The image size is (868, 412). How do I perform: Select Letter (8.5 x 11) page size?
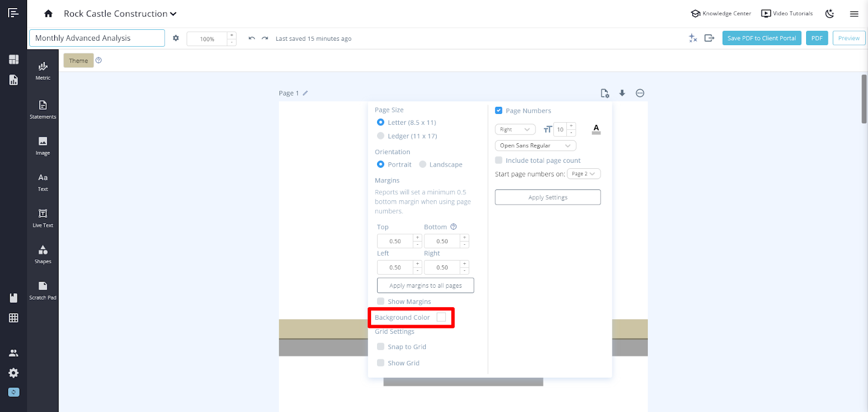tap(381, 122)
